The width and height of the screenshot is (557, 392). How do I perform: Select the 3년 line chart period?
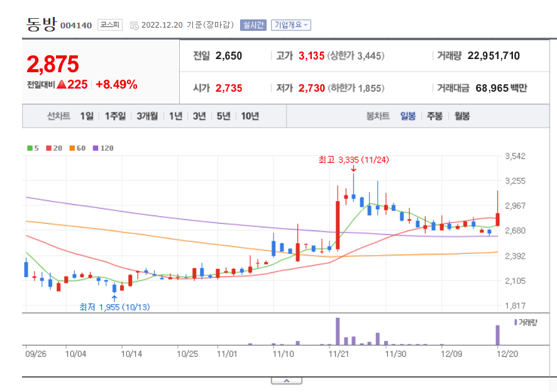click(x=199, y=116)
